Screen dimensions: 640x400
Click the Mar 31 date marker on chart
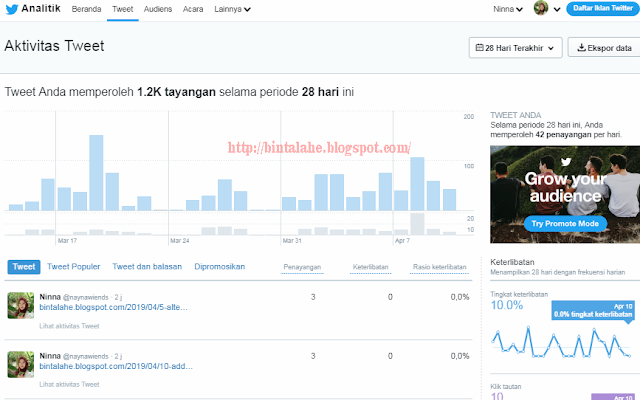(x=292, y=241)
